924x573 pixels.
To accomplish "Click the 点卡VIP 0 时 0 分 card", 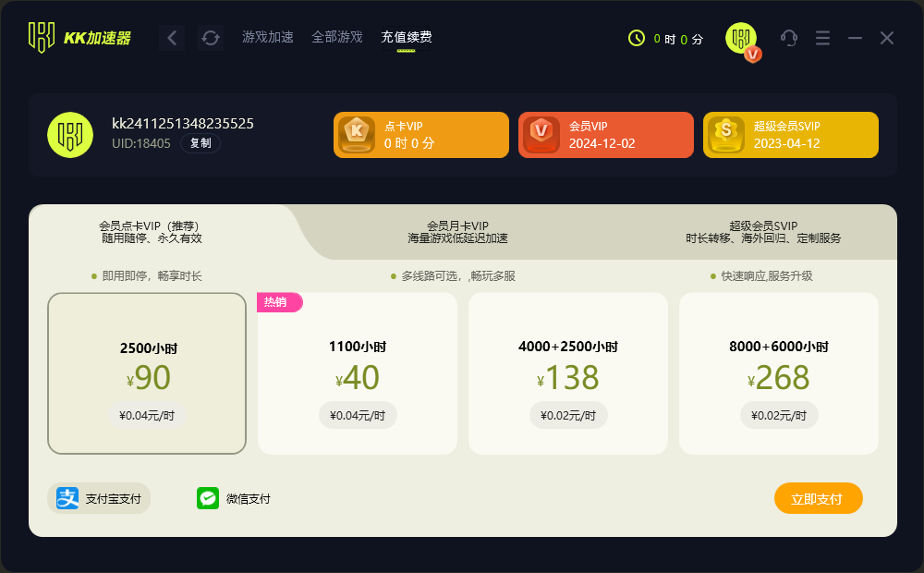I will coord(421,135).
